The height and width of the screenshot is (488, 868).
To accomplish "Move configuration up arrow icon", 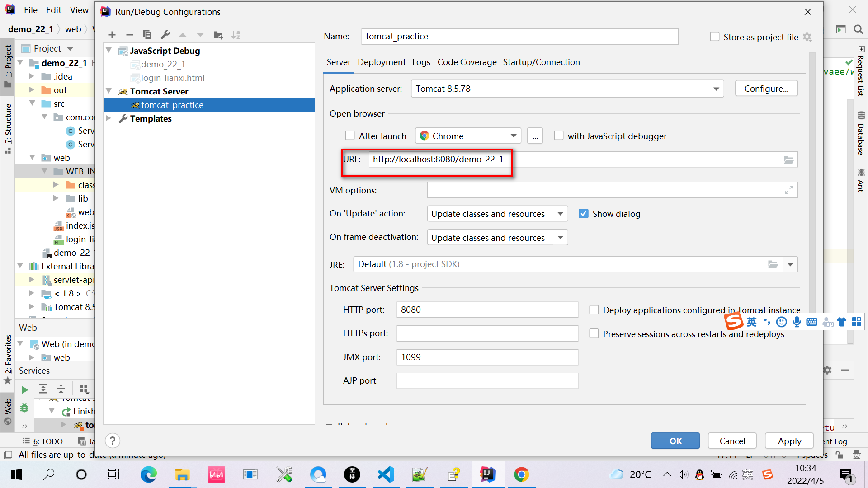I will [x=183, y=35].
